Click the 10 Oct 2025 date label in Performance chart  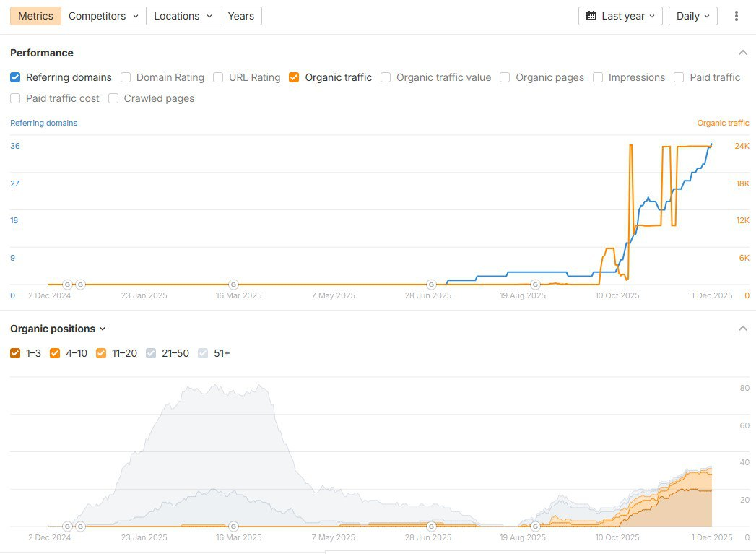click(x=617, y=295)
